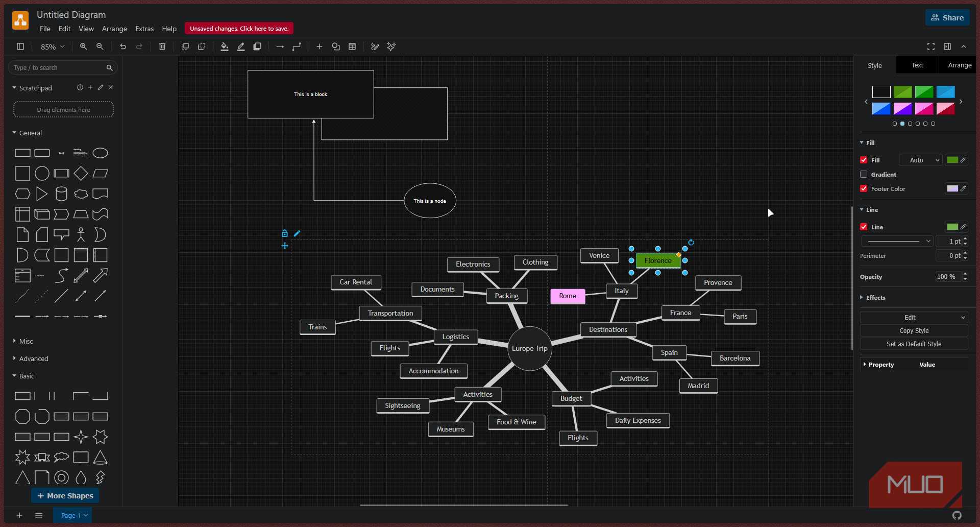Viewport: 980px width, 527px height.
Task: Toggle the format panel icon
Action: click(x=947, y=46)
